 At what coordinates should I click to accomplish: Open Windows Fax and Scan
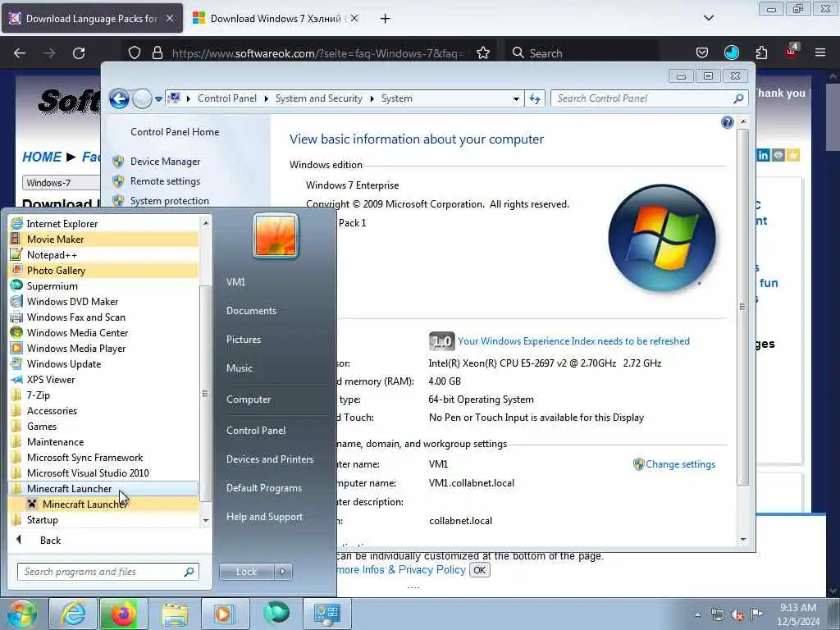coord(104,317)
